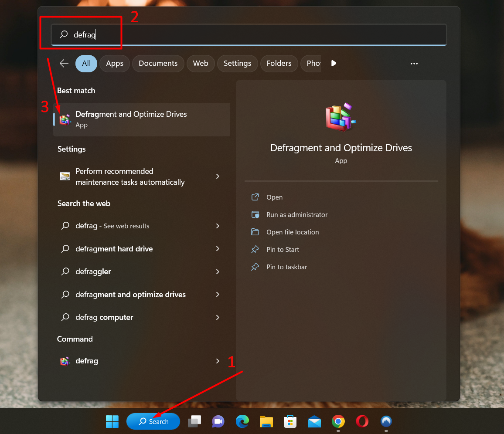Select 'Perform recommended maintenance tasks automatically' setting

(x=130, y=176)
